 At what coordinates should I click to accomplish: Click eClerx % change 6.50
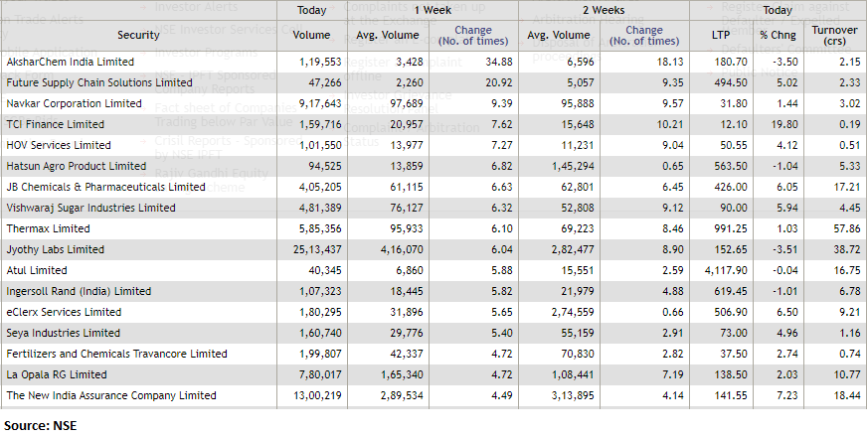click(789, 312)
